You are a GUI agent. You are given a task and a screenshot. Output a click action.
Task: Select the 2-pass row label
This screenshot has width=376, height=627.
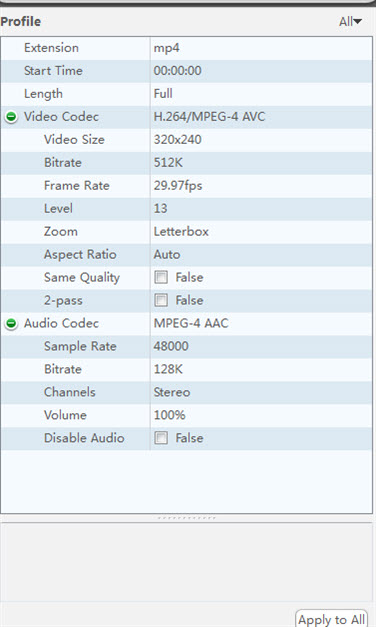tap(63, 300)
